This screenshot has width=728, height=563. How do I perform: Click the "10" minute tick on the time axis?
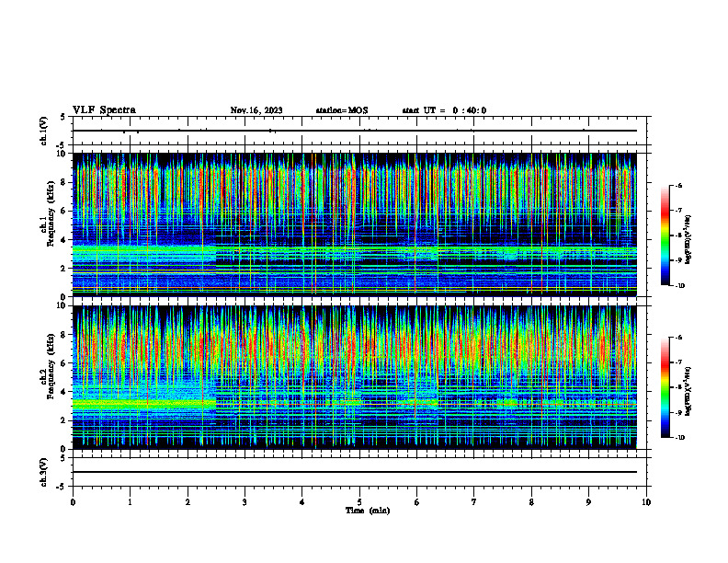pyautogui.click(x=646, y=502)
